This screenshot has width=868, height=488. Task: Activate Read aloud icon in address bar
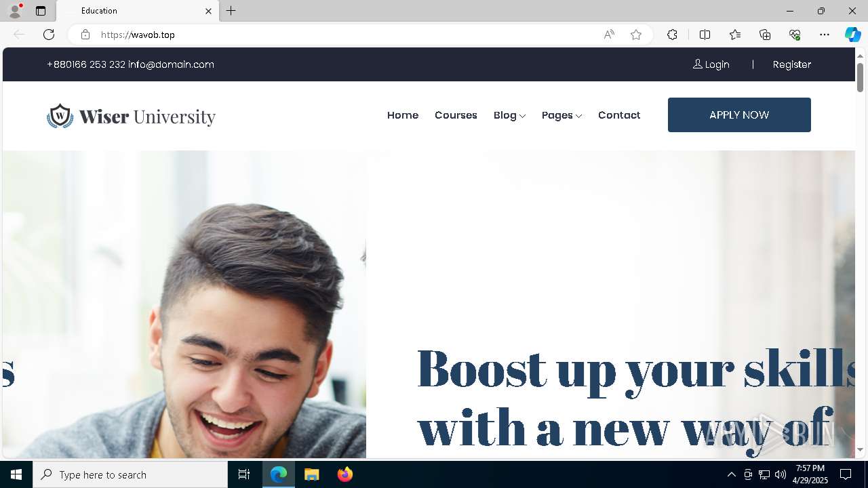pos(609,35)
